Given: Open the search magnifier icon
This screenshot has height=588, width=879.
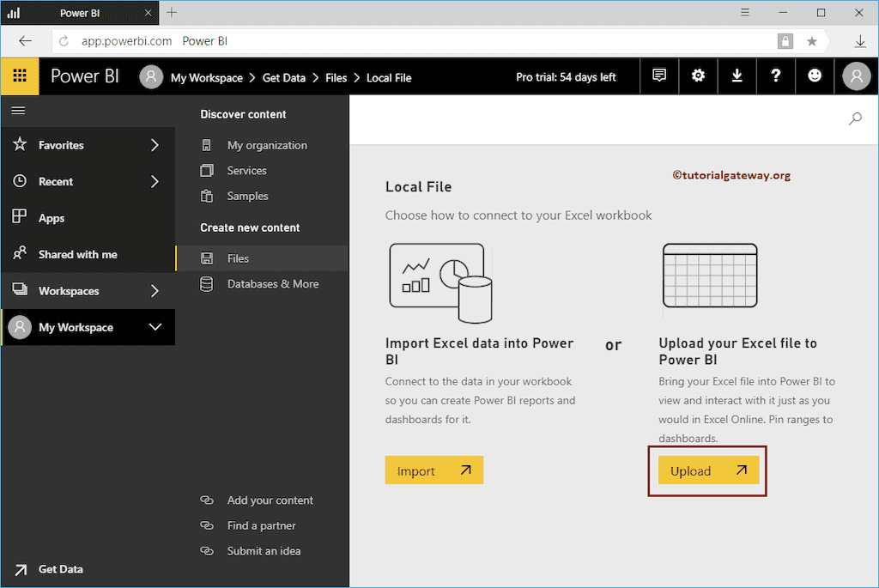Looking at the screenshot, I should 855,119.
